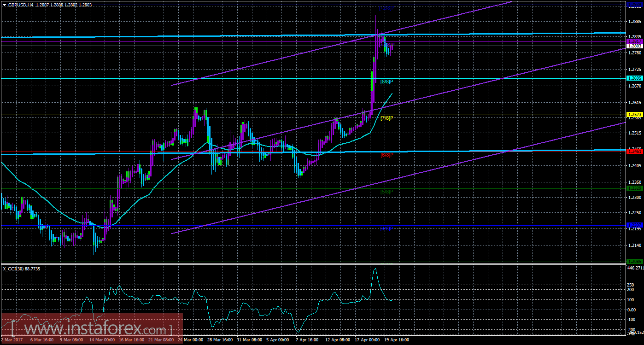Click the [7/8]P Murrey math label
Screen dimensions: 644x345
[386, 118]
